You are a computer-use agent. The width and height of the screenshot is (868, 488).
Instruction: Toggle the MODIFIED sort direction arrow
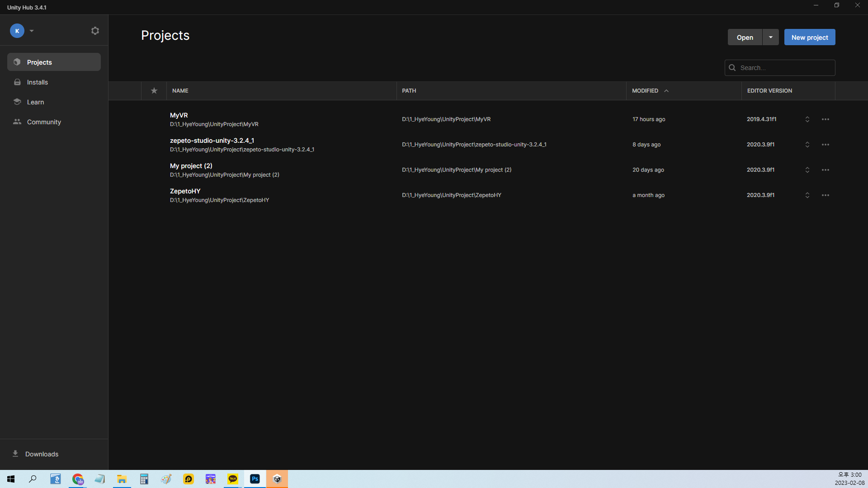[666, 91]
